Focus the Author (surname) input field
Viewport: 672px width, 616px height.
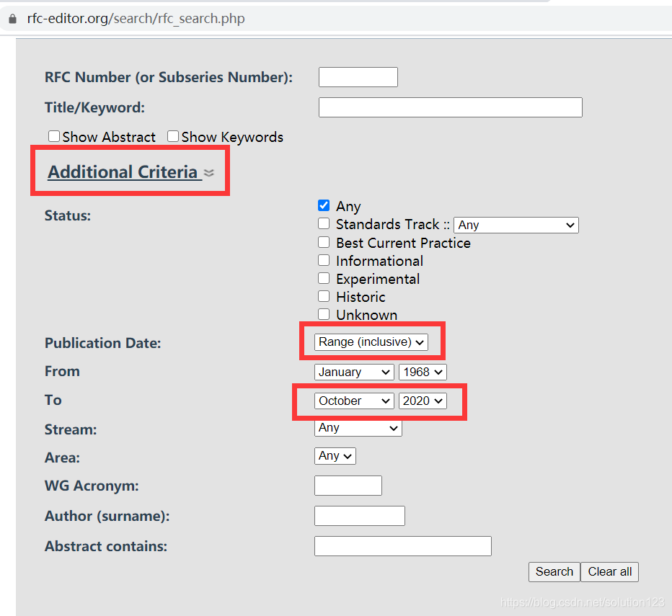click(360, 516)
